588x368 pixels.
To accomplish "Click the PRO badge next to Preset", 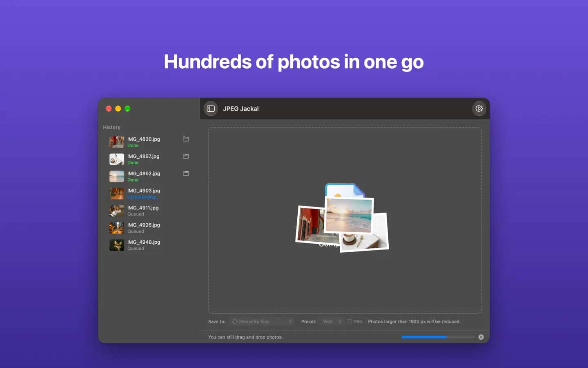I will point(355,322).
